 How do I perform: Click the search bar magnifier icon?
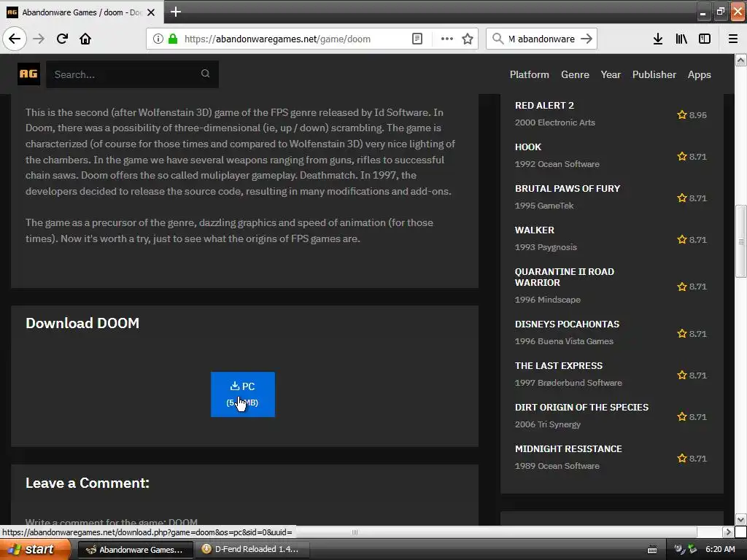(x=498, y=39)
